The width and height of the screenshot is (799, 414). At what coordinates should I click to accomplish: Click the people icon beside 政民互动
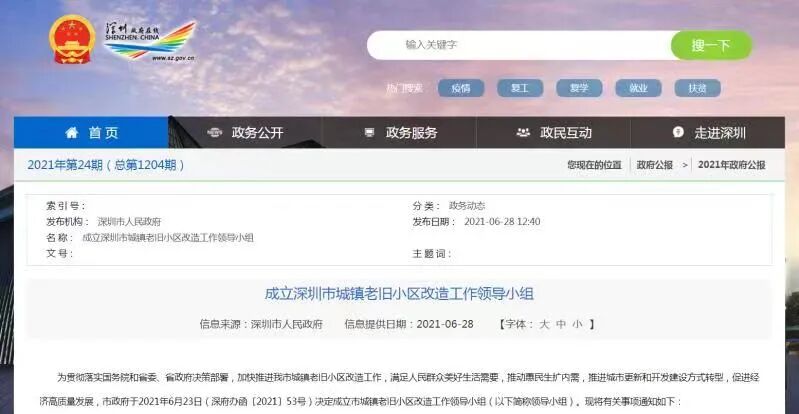pos(523,133)
